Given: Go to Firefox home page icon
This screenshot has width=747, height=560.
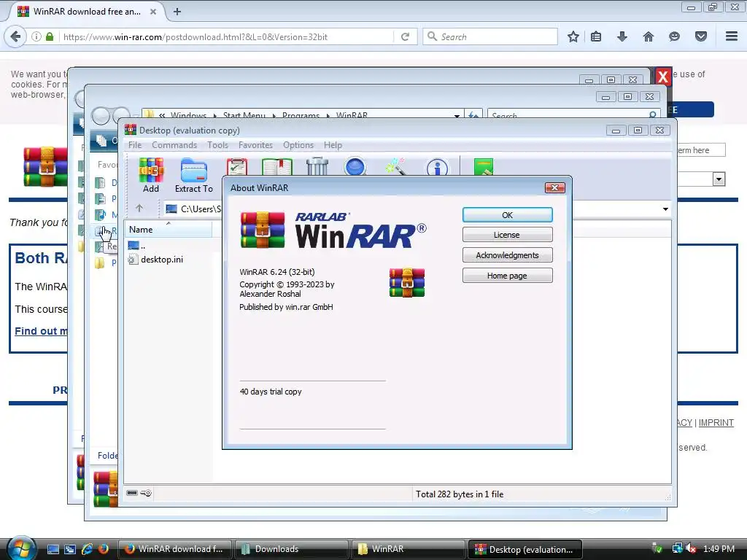Looking at the screenshot, I should tap(649, 36).
